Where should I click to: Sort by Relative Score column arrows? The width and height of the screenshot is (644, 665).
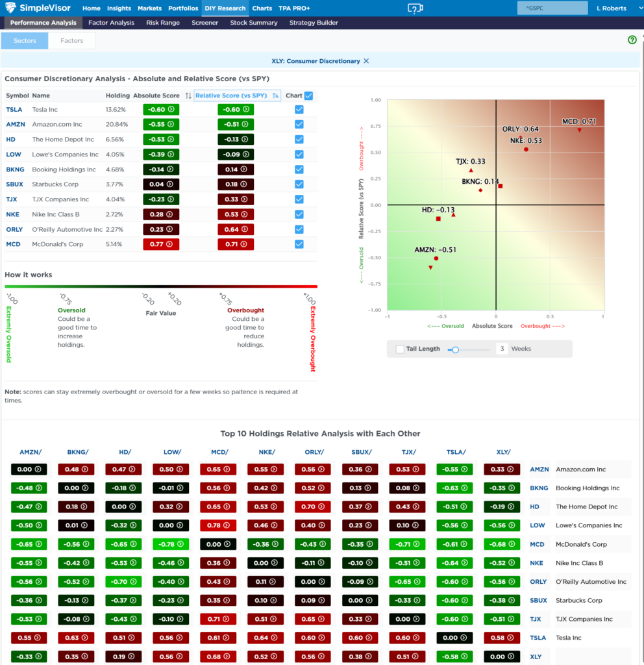[275, 96]
